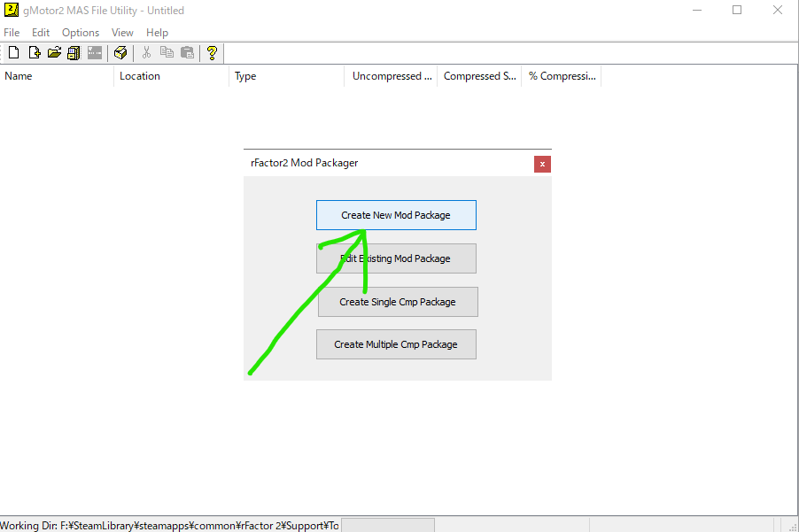Minimize the gMotor2 MAS File Utility window
Viewport: 799px width, 532px height.
pos(697,10)
